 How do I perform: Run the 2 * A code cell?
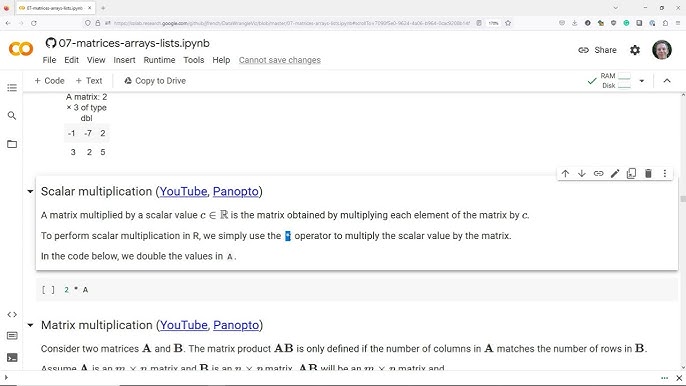click(x=48, y=290)
